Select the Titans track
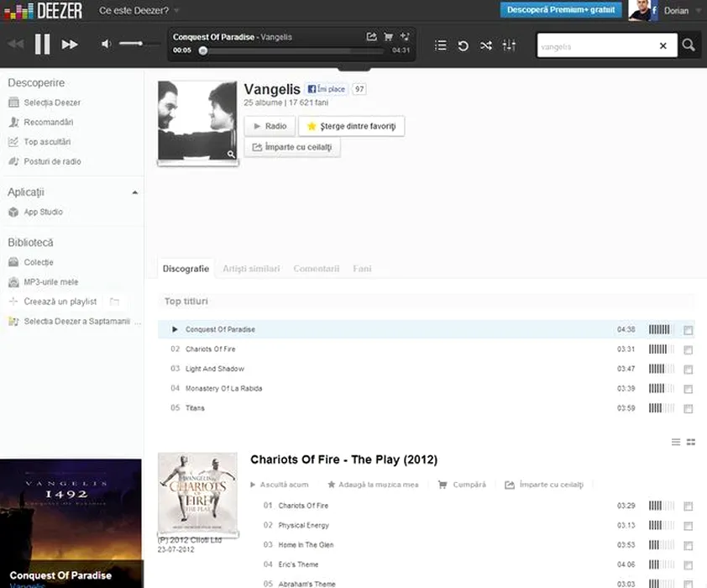 pos(426,408)
